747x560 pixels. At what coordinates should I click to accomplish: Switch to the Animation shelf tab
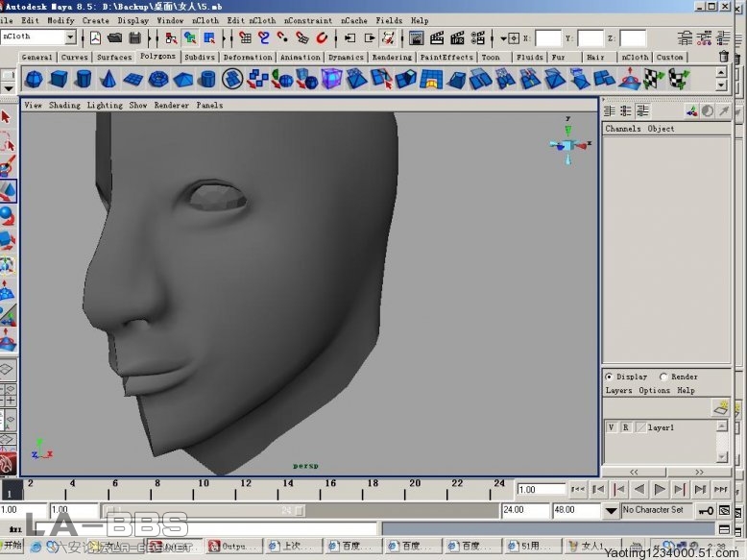(x=300, y=57)
